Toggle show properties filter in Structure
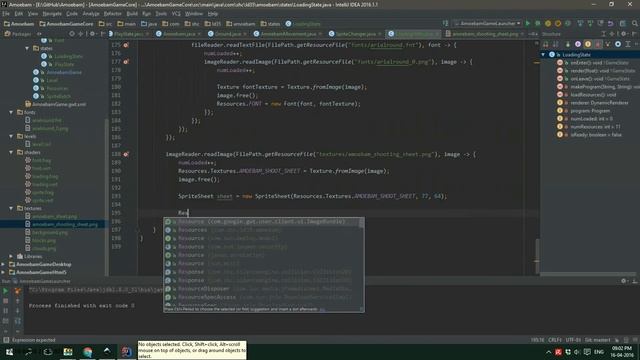Viewport: 640px width, 360px height. pyautogui.click(x=578, y=44)
